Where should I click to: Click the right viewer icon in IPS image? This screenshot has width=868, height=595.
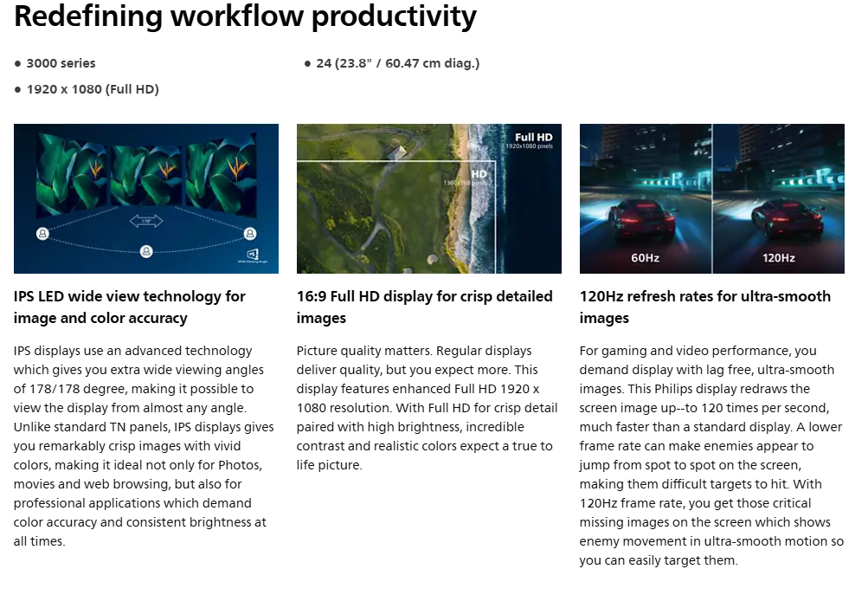click(x=250, y=234)
